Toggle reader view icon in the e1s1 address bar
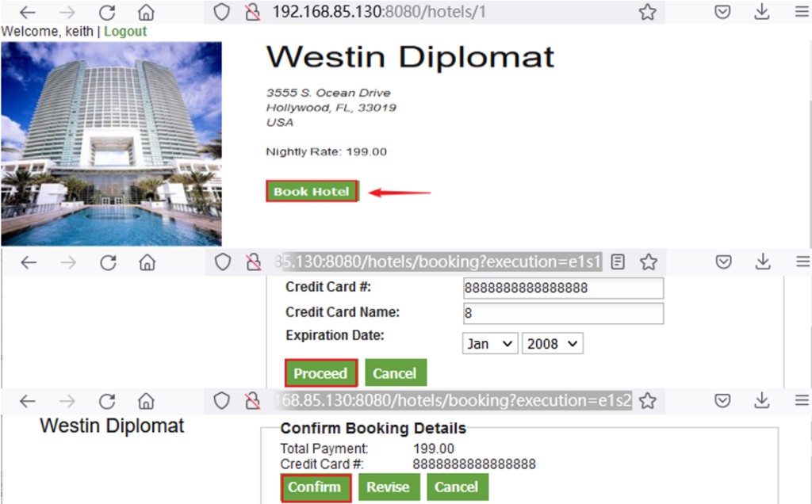The width and height of the screenshot is (812, 504). coord(617,262)
